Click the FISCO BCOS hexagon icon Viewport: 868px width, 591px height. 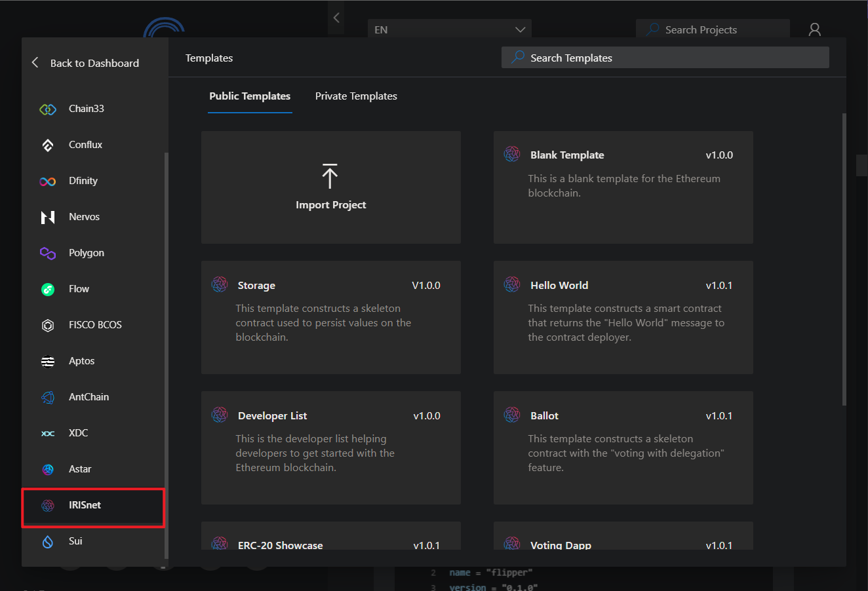(x=48, y=326)
